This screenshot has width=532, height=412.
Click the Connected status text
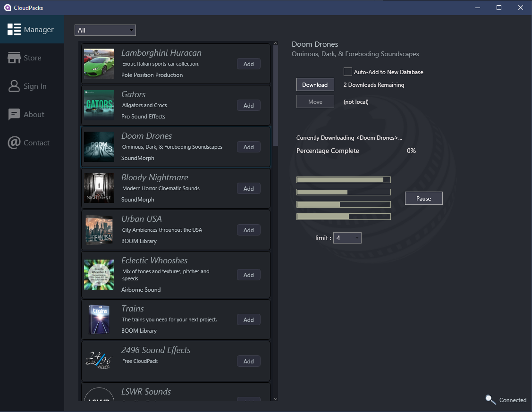coord(513,400)
